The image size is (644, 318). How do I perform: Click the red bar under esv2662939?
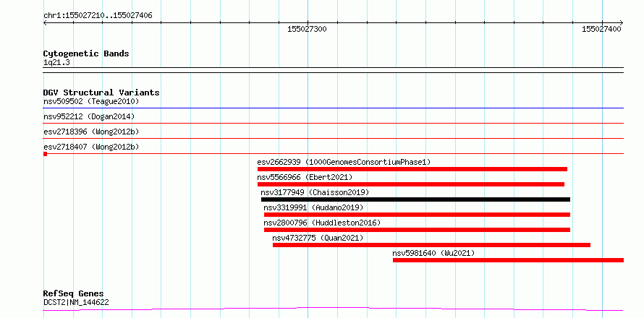pyautogui.click(x=412, y=169)
